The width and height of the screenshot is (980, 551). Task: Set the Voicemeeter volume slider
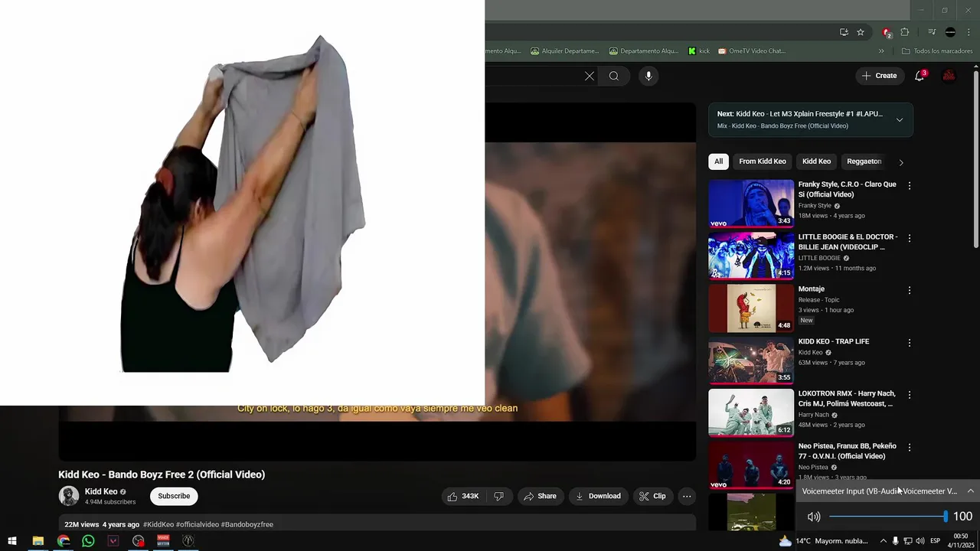pos(888,517)
